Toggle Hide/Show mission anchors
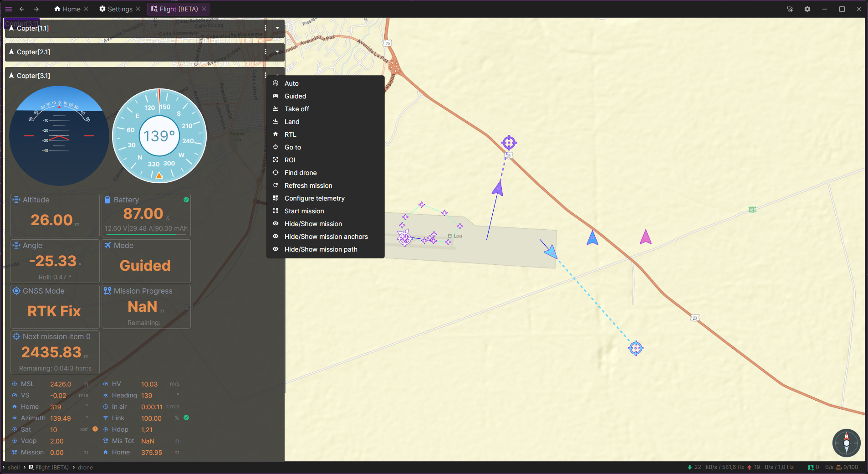The image size is (868, 474). 325,237
